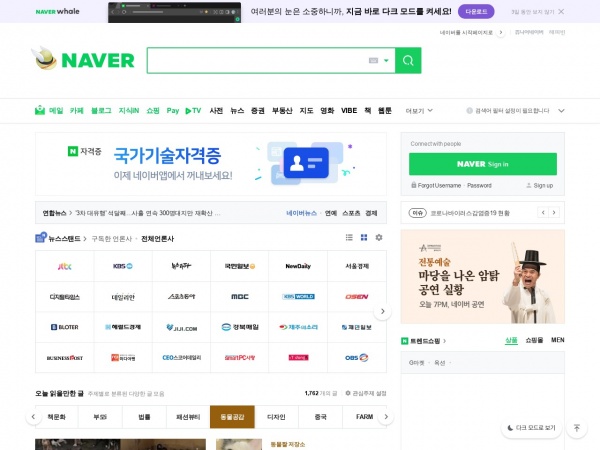Screen dimensions: 600x450
Task: Select the 구독한 언론사 tab
Action: [x=112, y=239]
